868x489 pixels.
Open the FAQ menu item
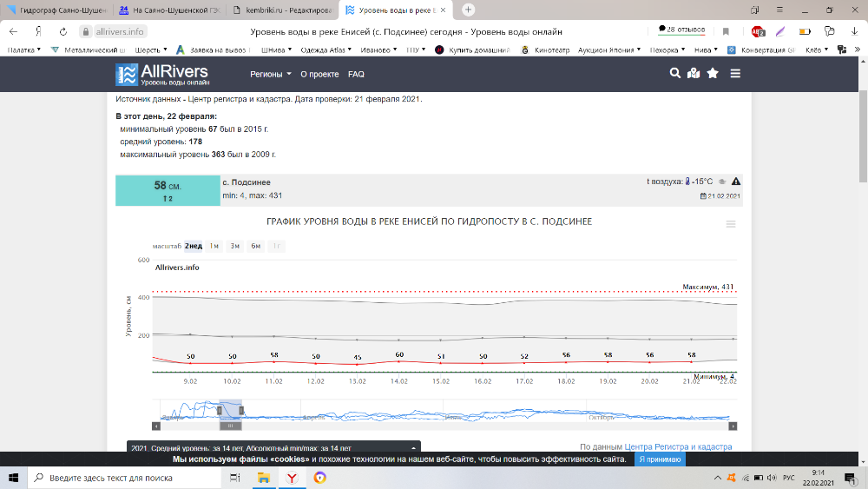point(356,75)
